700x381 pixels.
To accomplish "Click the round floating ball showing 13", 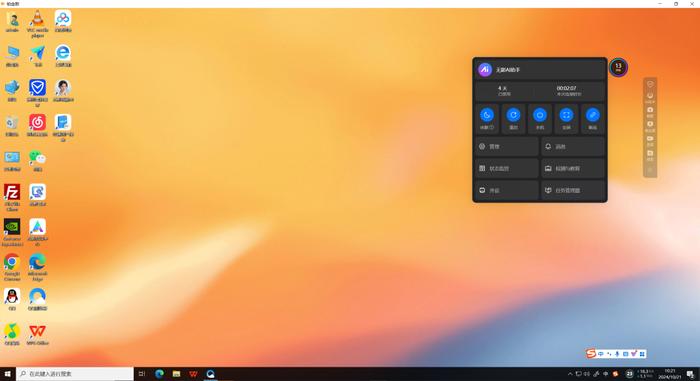I will click(x=618, y=67).
